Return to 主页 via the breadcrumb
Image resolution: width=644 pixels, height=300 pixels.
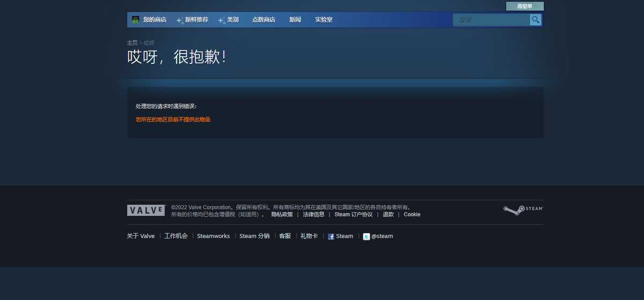pos(132,42)
